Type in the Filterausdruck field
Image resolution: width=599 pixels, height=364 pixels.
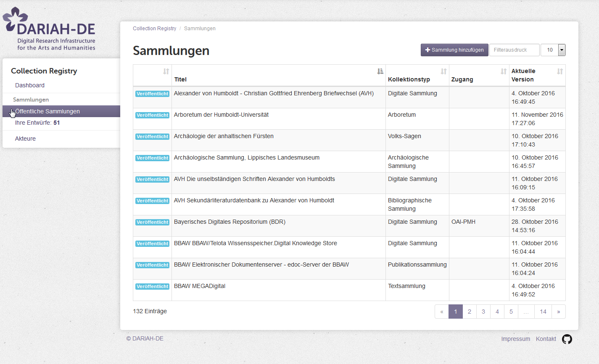[514, 50]
